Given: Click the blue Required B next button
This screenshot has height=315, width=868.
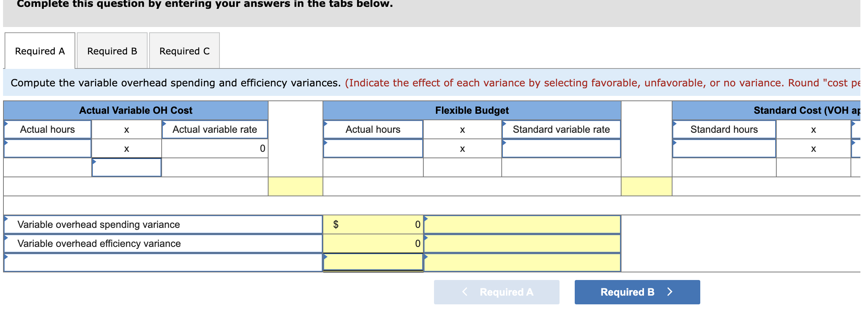Looking at the screenshot, I should (x=637, y=292).
